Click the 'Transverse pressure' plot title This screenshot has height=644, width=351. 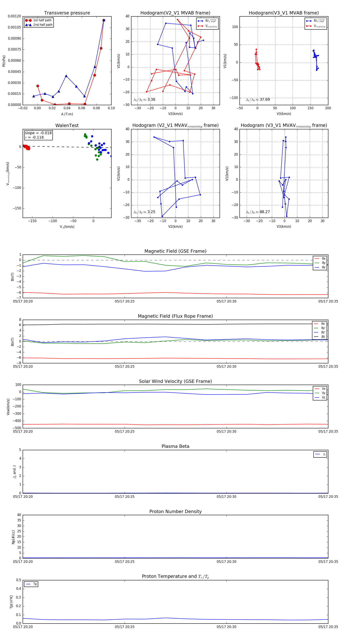(x=67, y=13)
